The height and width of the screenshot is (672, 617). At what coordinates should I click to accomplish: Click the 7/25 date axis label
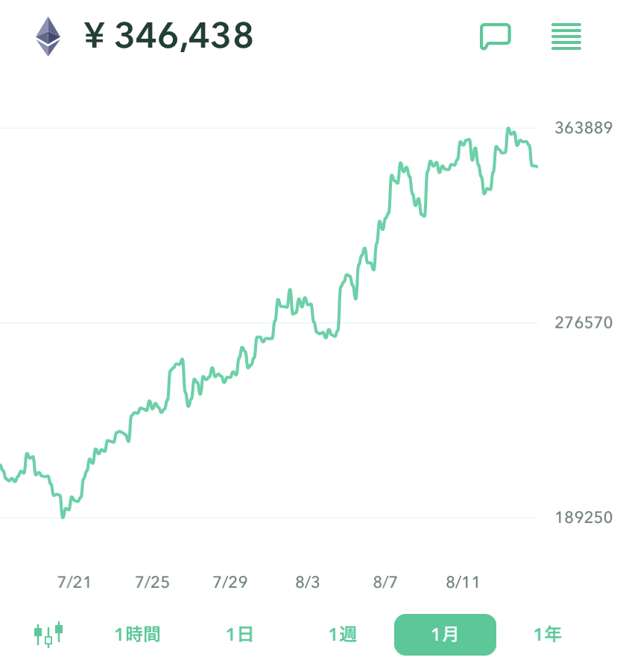152,582
